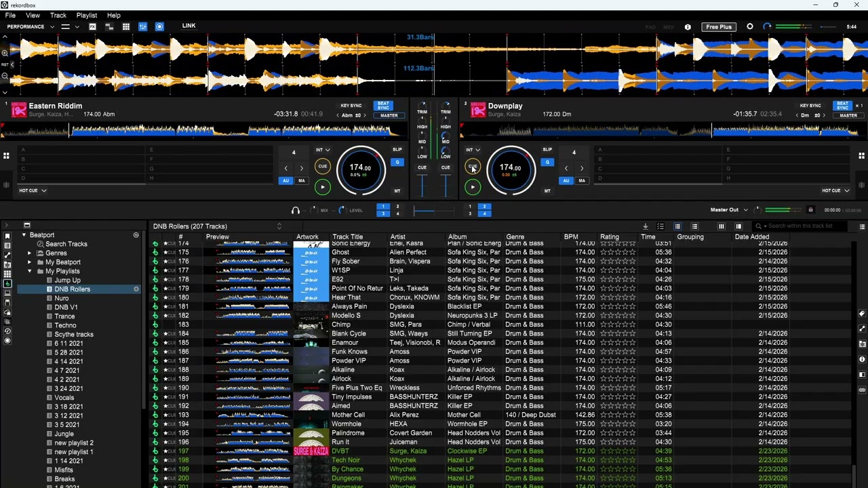Toggle Quantize Q on deck 1
Image resolution: width=868 pixels, height=488 pixels.
(x=397, y=162)
